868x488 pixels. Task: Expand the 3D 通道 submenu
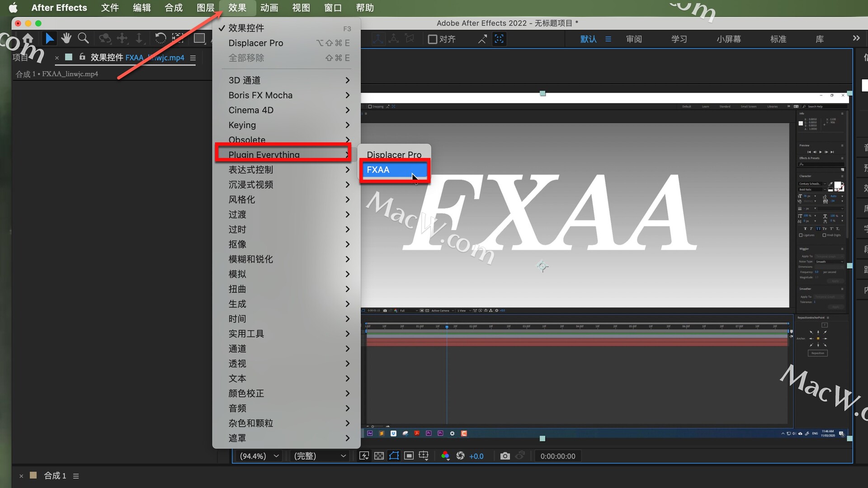[x=286, y=80]
